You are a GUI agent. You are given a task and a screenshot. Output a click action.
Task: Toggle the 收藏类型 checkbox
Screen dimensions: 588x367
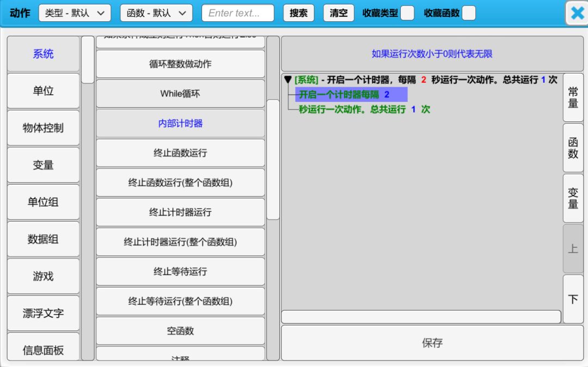407,13
